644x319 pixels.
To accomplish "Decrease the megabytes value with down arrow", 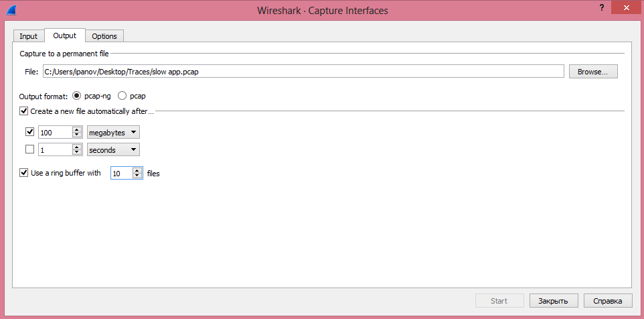I will (x=77, y=135).
